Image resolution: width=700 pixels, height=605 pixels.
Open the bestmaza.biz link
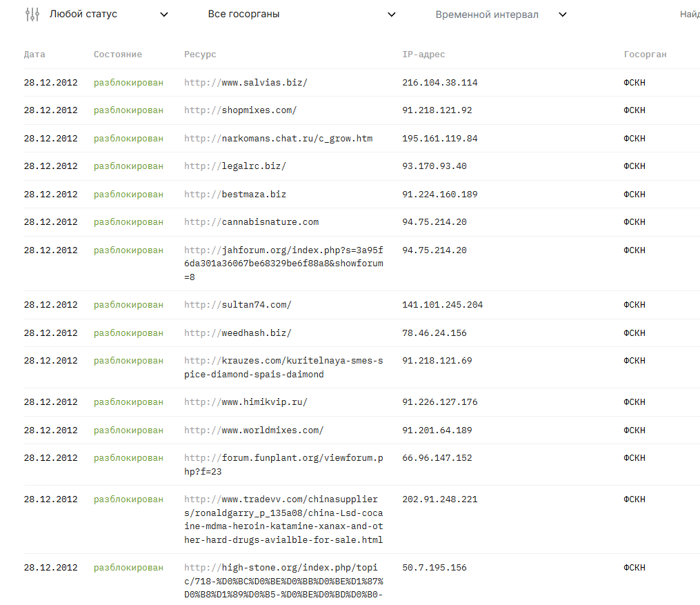click(234, 195)
